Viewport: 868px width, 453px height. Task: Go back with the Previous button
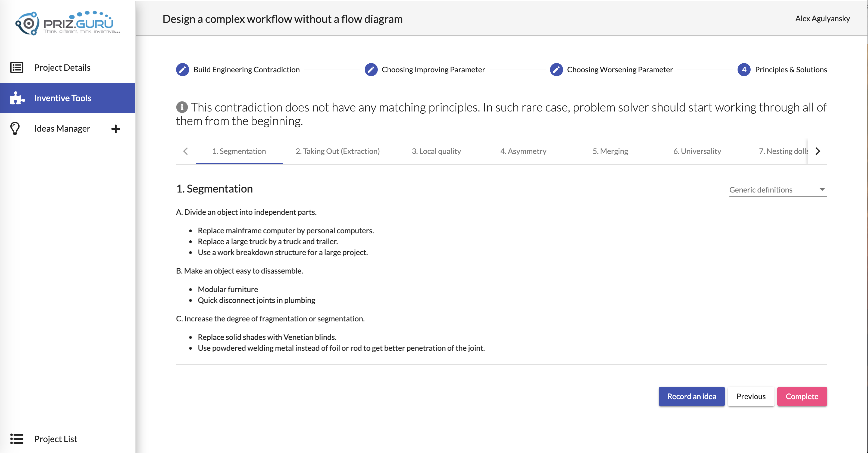point(751,396)
